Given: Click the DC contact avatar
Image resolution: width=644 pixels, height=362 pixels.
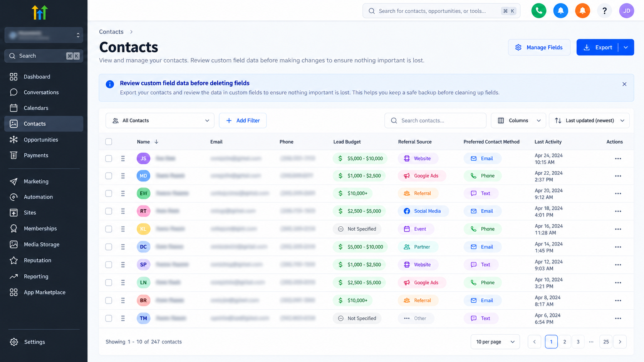Looking at the screenshot, I should coord(143,247).
